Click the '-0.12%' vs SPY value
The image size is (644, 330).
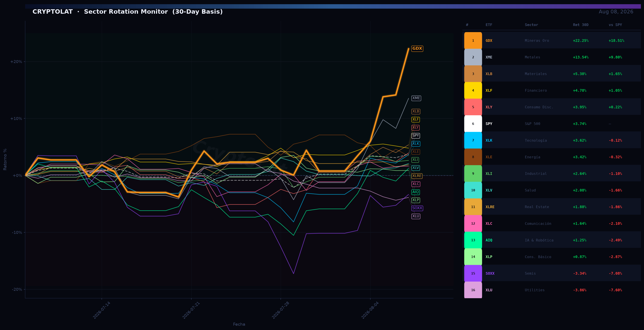tap(615, 140)
